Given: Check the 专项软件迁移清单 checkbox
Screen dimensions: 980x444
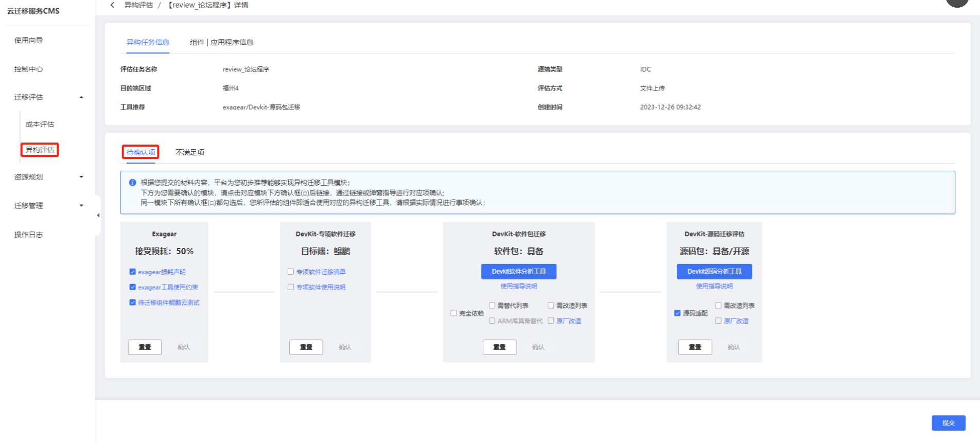Looking at the screenshot, I should click(291, 272).
